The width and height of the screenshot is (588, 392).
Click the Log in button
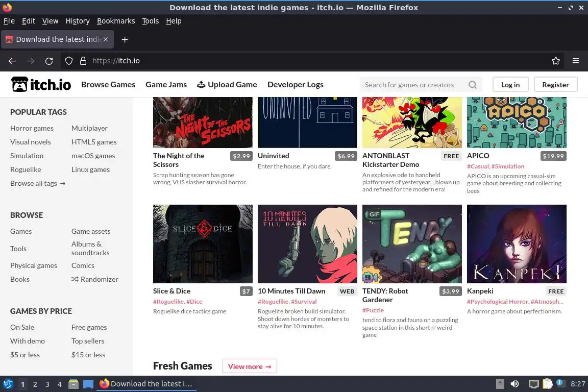510,85
